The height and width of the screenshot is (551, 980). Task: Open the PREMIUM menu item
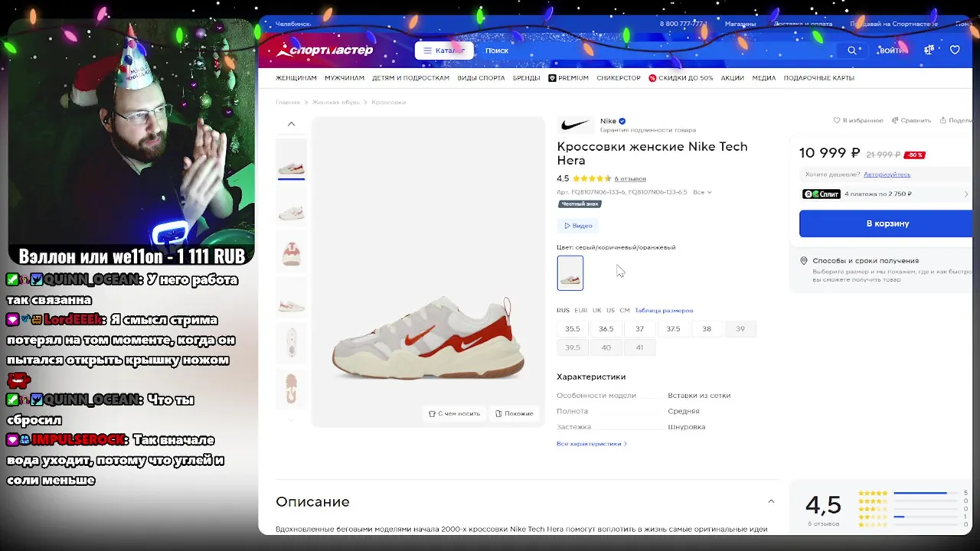tap(569, 78)
